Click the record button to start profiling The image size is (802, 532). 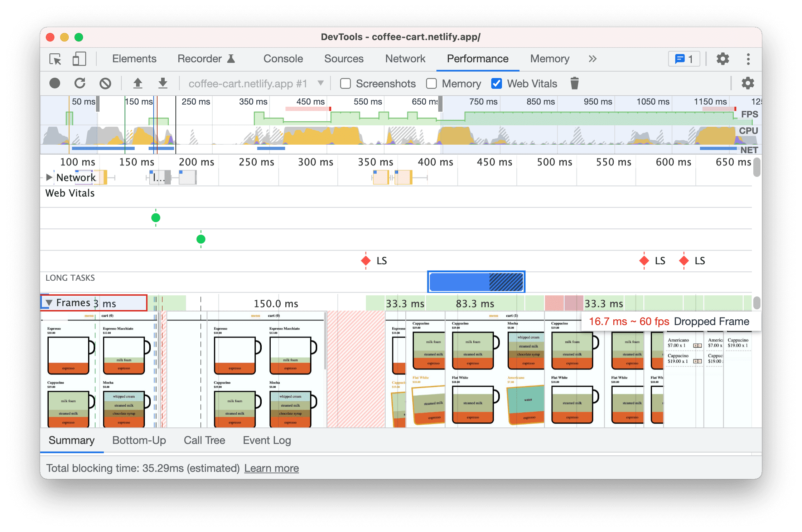54,83
